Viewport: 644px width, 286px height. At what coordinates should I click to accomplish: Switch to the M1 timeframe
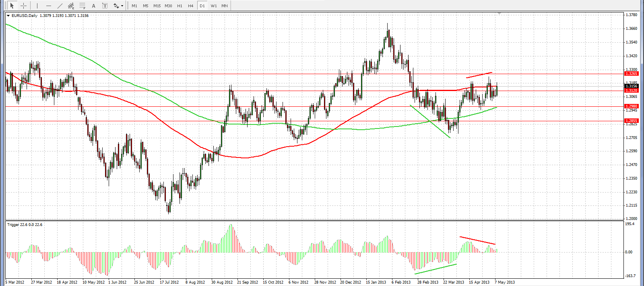134,6
